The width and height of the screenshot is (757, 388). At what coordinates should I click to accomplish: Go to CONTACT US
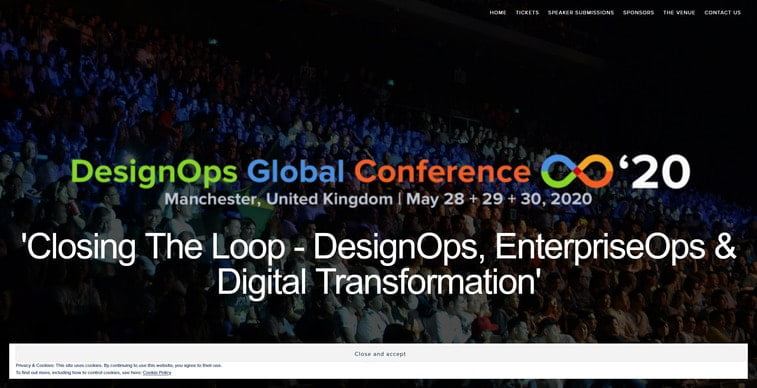pyautogui.click(x=722, y=13)
